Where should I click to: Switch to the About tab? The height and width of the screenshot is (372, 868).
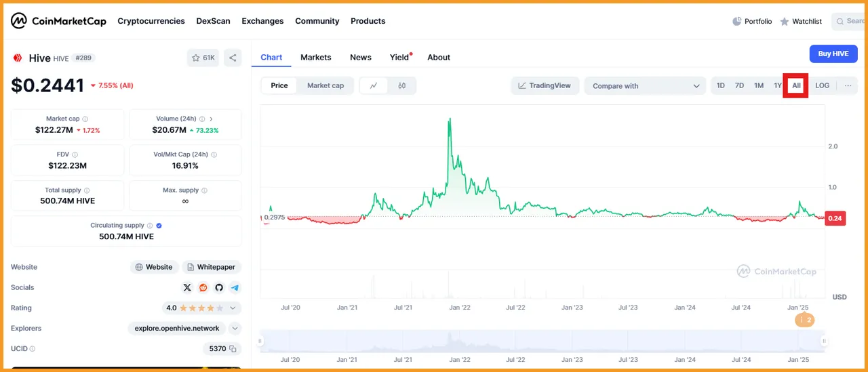coord(439,58)
